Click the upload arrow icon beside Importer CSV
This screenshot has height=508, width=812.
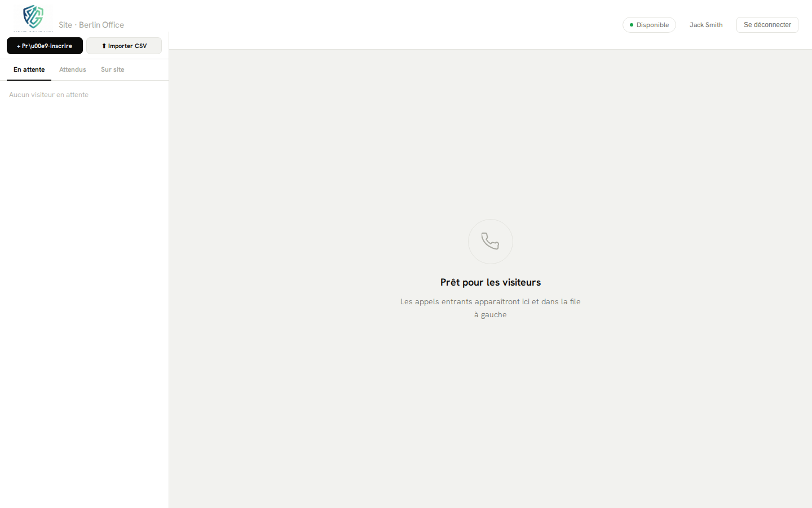tap(104, 46)
